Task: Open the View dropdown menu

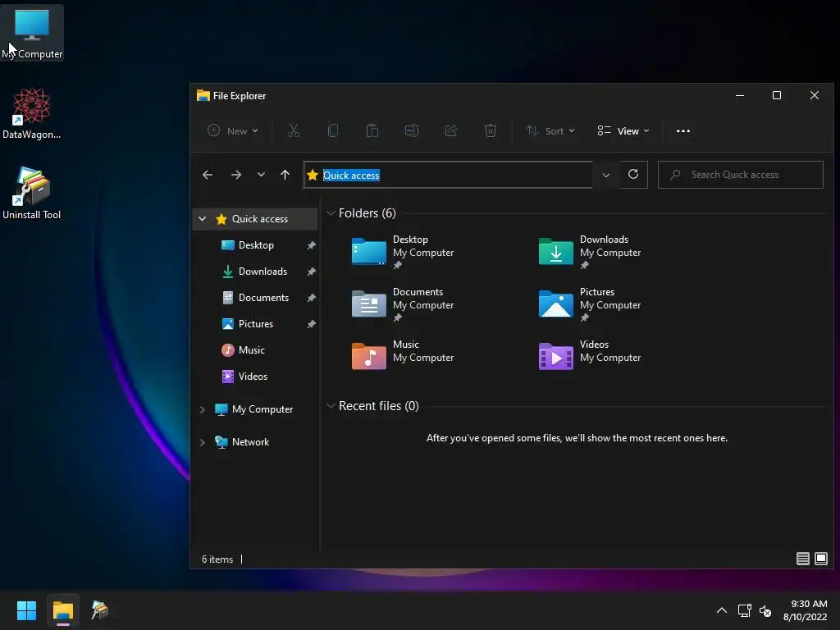Action: point(623,130)
